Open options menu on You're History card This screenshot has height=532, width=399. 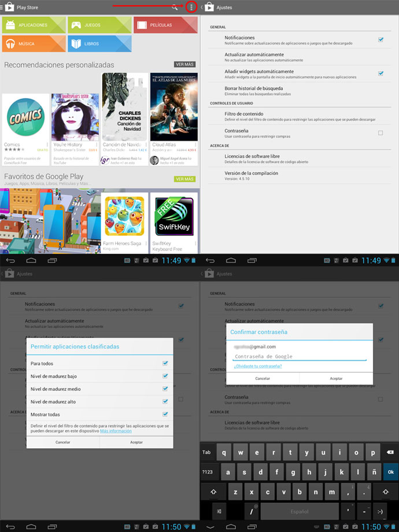click(x=97, y=145)
